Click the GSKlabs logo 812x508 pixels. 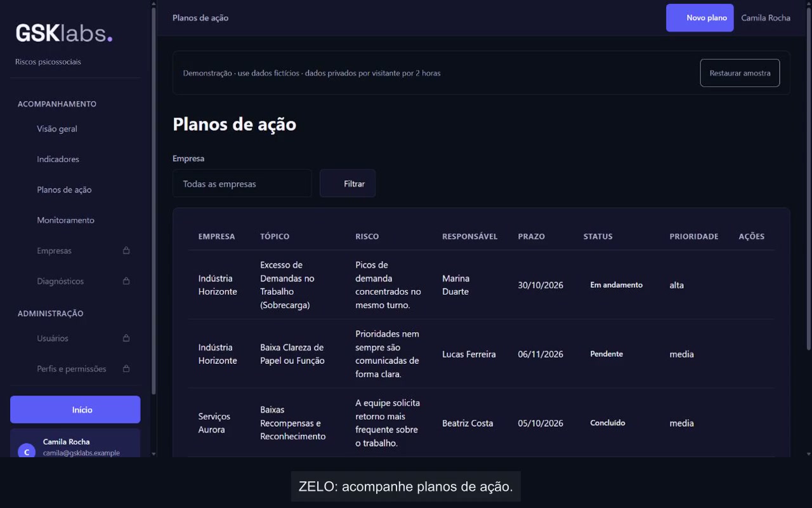pyautogui.click(x=64, y=33)
